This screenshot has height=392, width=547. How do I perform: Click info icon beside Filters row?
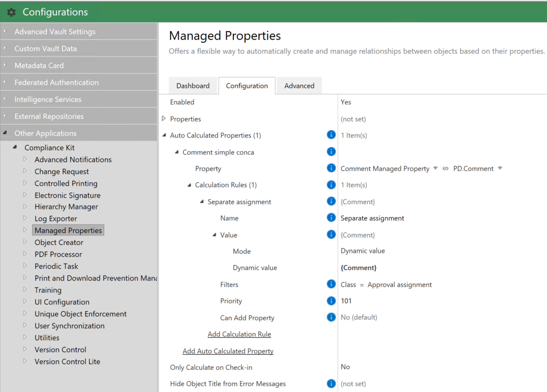(x=331, y=284)
